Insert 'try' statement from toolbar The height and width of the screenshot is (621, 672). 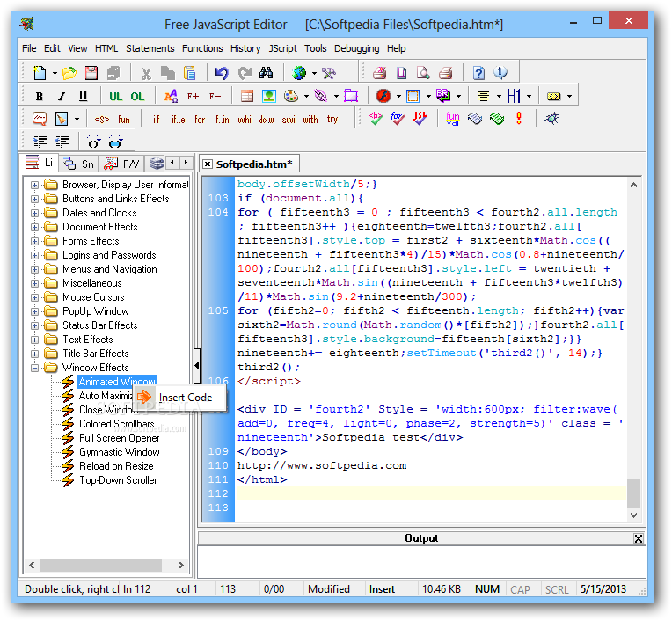coord(332,119)
